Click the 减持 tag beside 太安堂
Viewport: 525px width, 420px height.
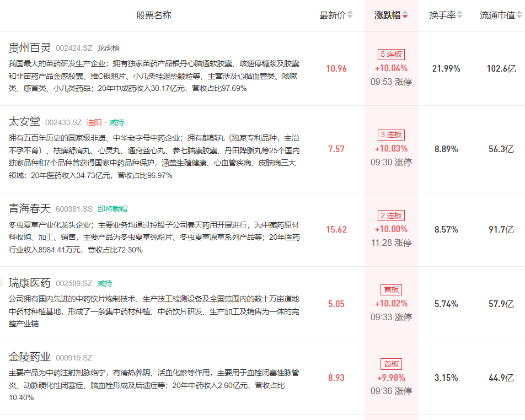coord(116,122)
